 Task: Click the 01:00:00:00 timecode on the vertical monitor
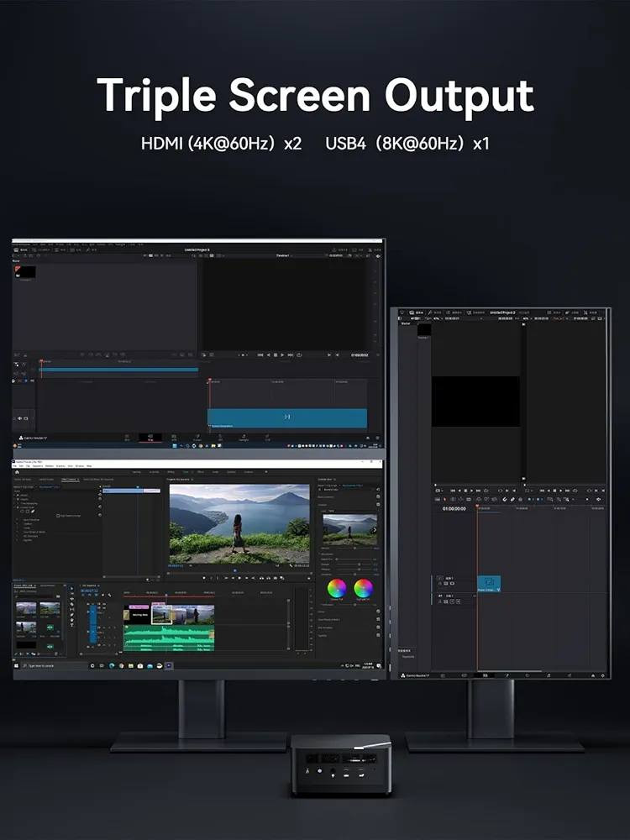454,508
